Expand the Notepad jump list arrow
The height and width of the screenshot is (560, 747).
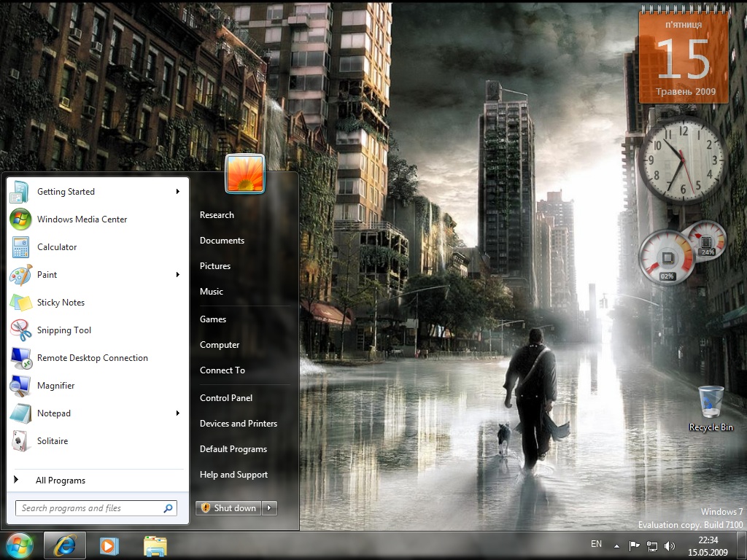click(177, 413)
